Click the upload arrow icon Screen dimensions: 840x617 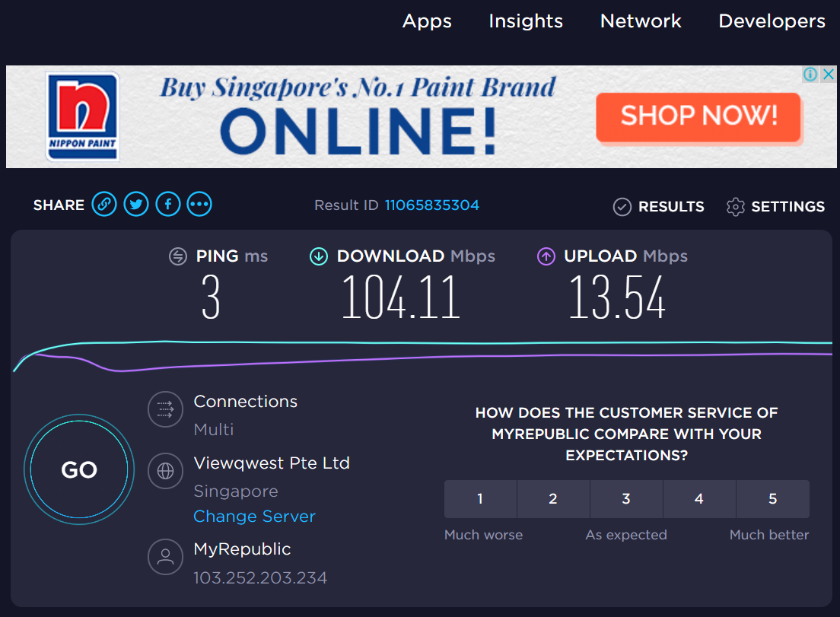tap(546, 256)
